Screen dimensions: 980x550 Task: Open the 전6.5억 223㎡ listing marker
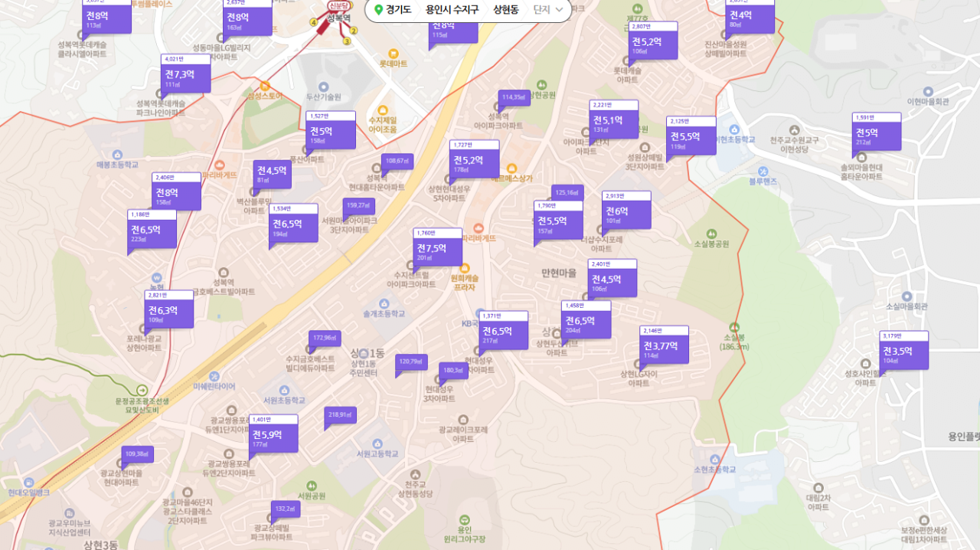(x=152, y=228)
